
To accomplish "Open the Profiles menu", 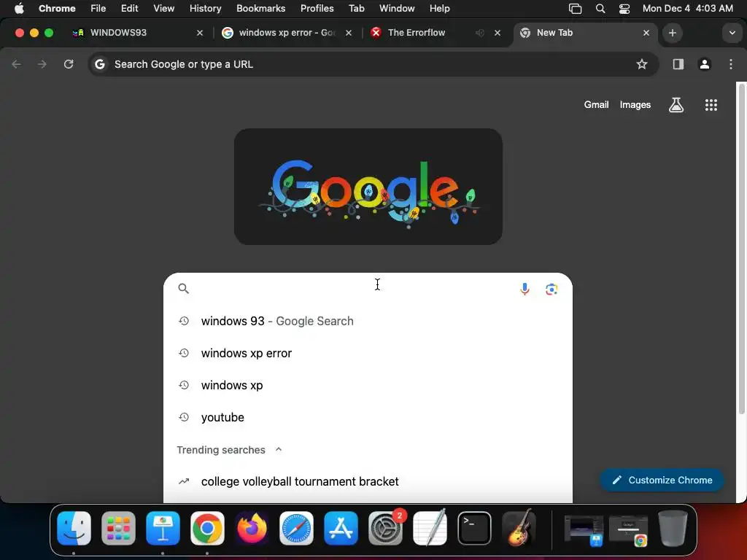I will (317, 8).
